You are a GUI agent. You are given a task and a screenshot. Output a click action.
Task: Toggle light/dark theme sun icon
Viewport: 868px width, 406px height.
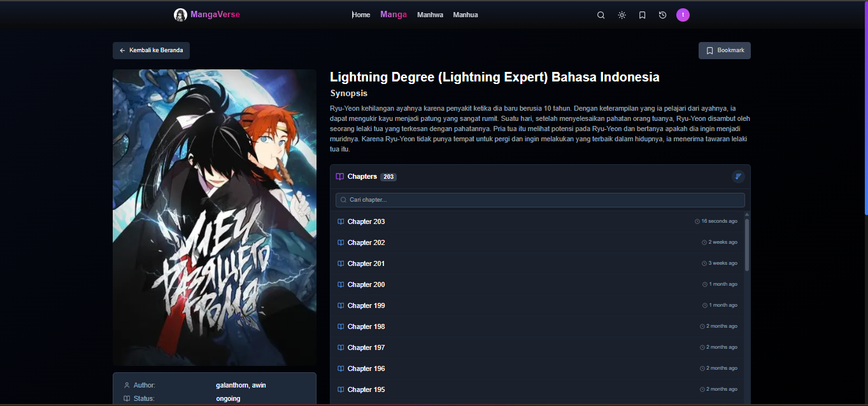click(622, 15)
